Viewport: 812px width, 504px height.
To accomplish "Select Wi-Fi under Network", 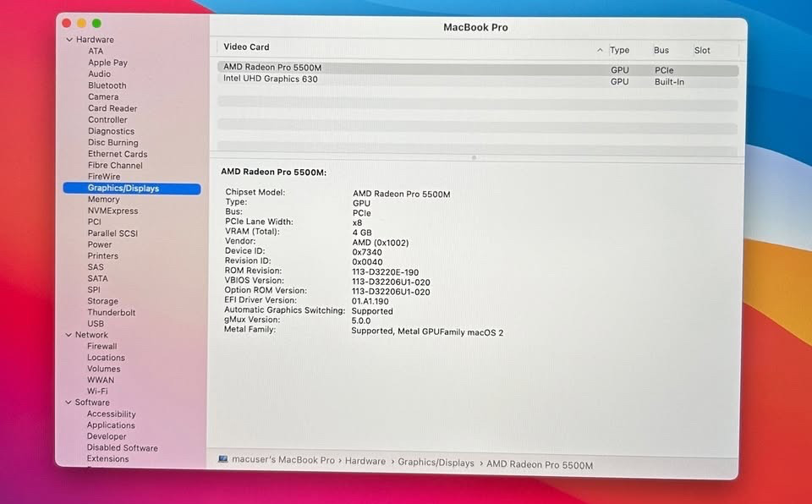I will [x=97, y=392].
